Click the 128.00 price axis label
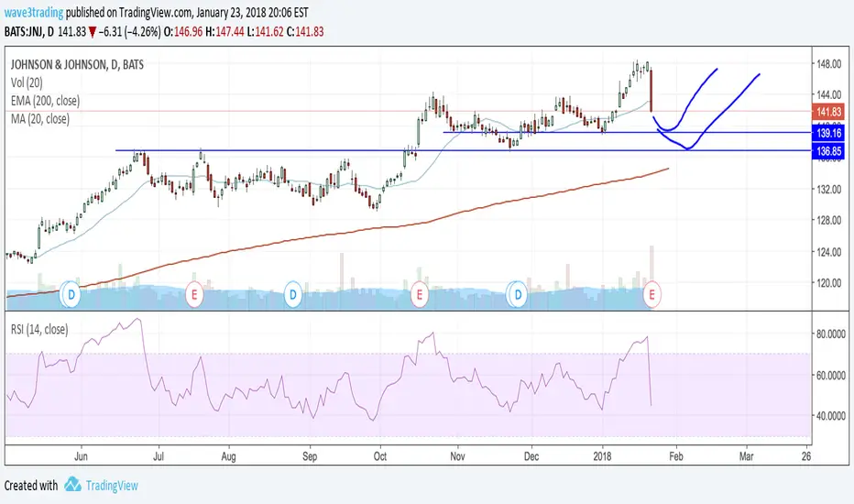 (x=828, y=220)
